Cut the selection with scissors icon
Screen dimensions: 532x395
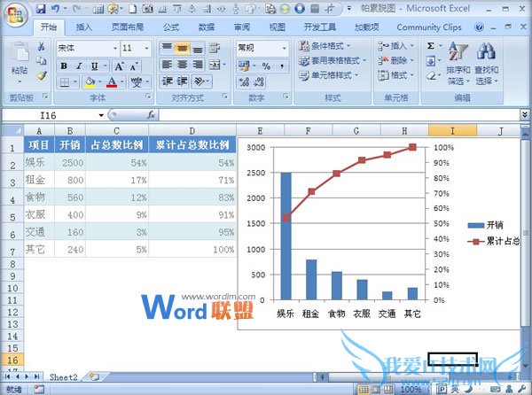[x=42, y=46]
